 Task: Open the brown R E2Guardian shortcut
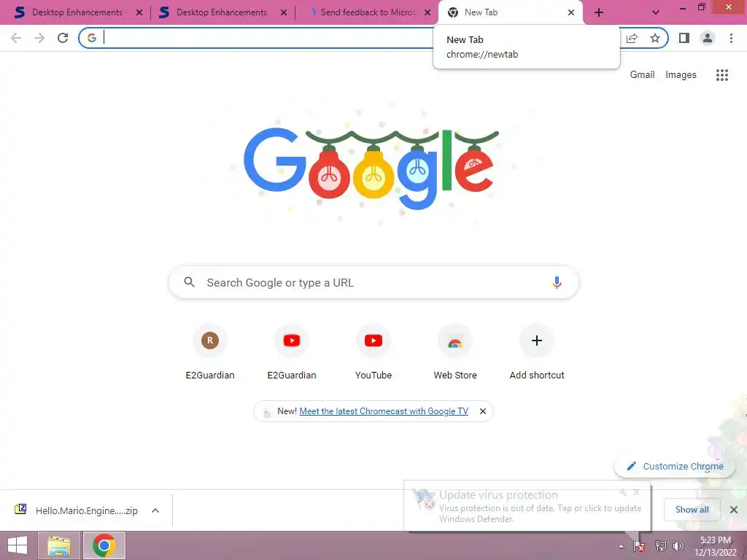[x=210, y=352]
